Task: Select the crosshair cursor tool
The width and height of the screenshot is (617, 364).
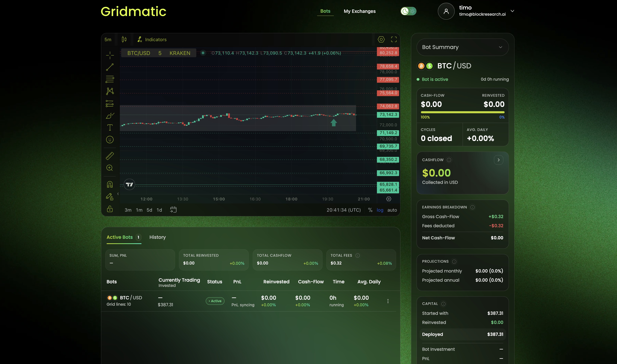Action: click(x=110, y=55)
